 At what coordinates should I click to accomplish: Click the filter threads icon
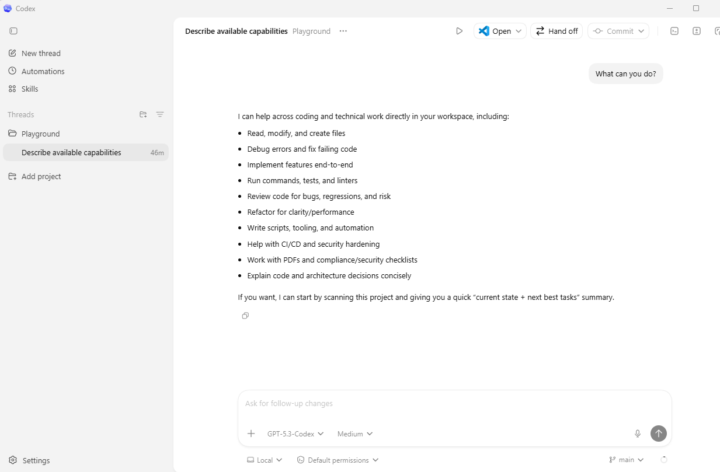(160, 115)
